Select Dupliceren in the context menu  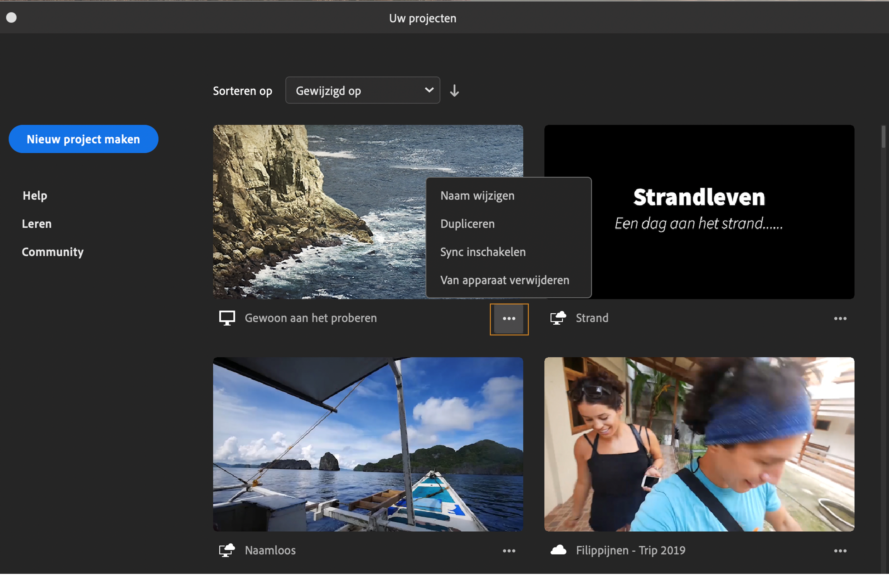467,224
